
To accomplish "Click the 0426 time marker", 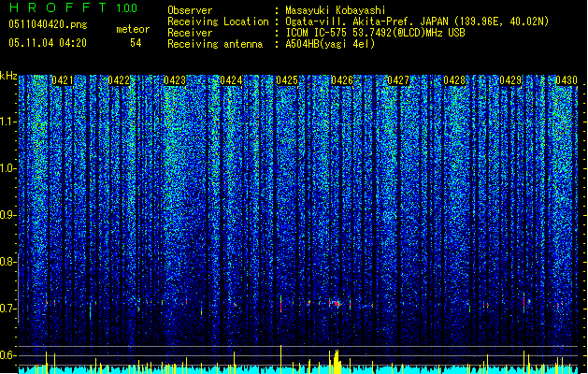I will point(342,80).
